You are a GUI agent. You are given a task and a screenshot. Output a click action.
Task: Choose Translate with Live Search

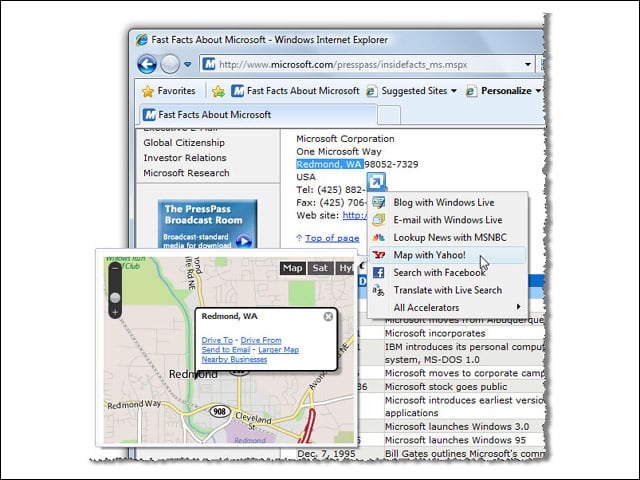click(447, 290)
